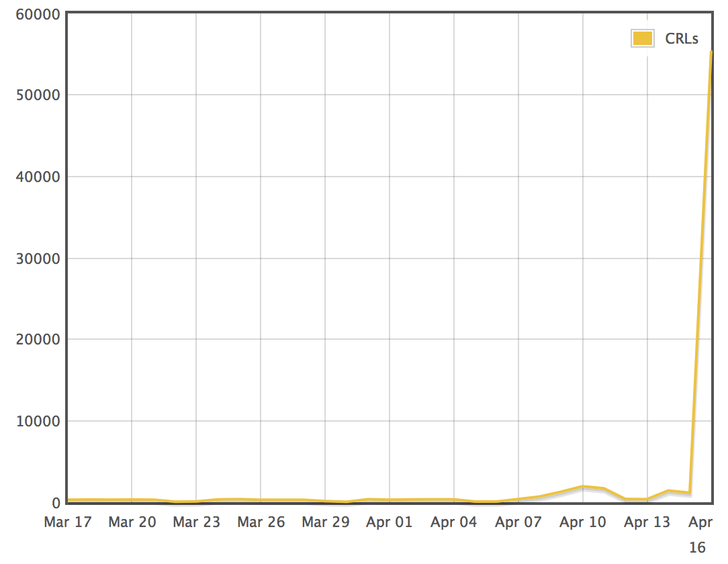Viewport: 728px width, 564px height.
Task: Click the 20000 y-axis label
Action: click(x=38, y=339)
